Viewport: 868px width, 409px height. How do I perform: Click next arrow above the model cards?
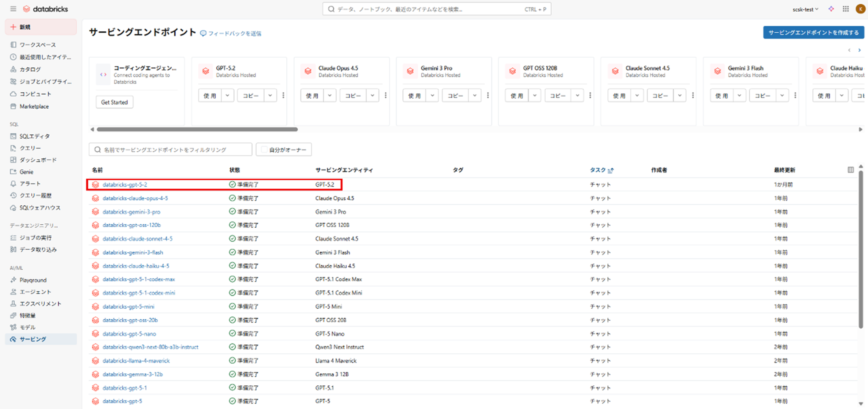click(x=859, y=50)
